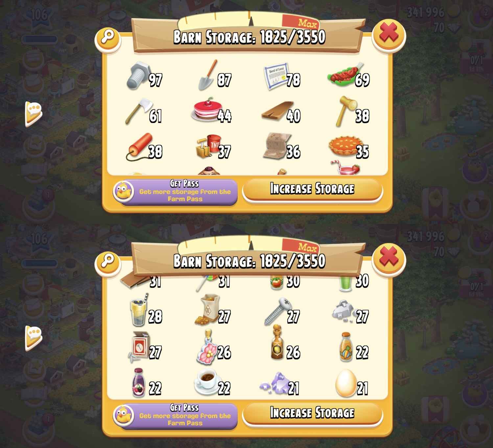Choose the axe item with 61

tap(143, 112)
